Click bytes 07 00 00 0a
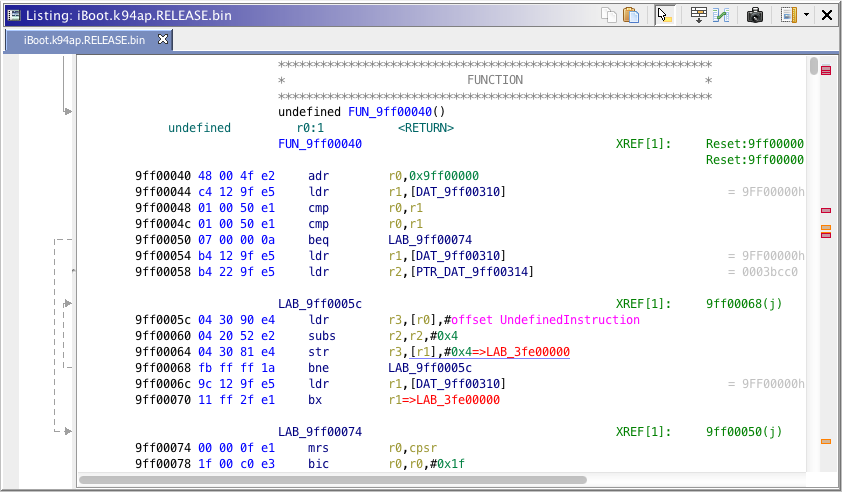The image size is (842, 492). click(236, 240)
